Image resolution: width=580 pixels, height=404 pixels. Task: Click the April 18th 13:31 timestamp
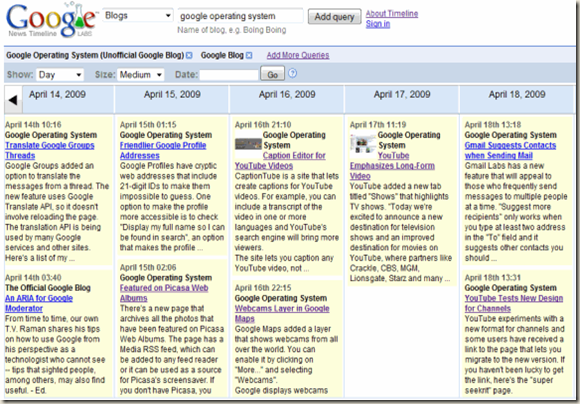[493, 278]
